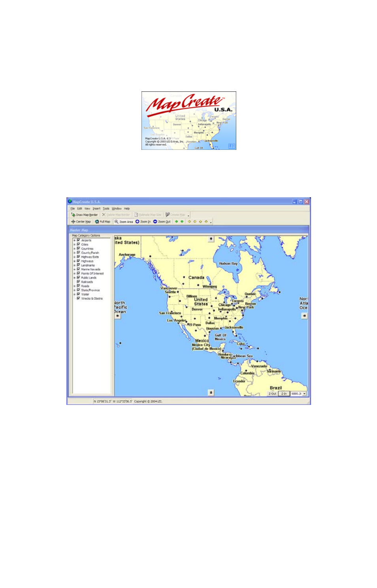Toggle the Points Of Interest checkbox
The width and height of the screenshot is (377, 588).
tap(78, 273)
